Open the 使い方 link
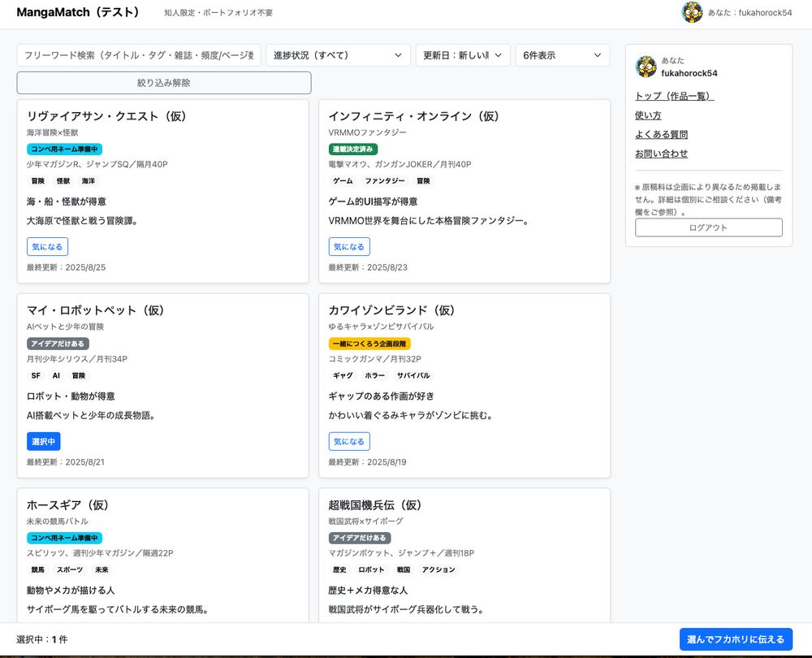 648,115
